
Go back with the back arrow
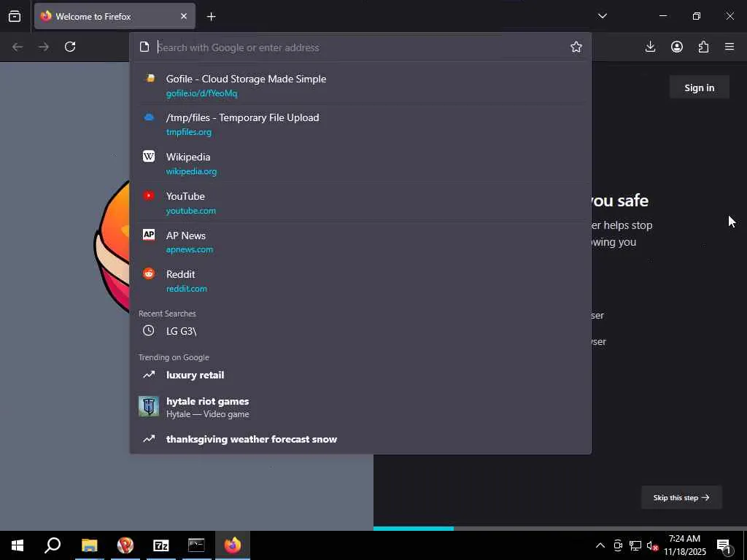coord(18,47)
